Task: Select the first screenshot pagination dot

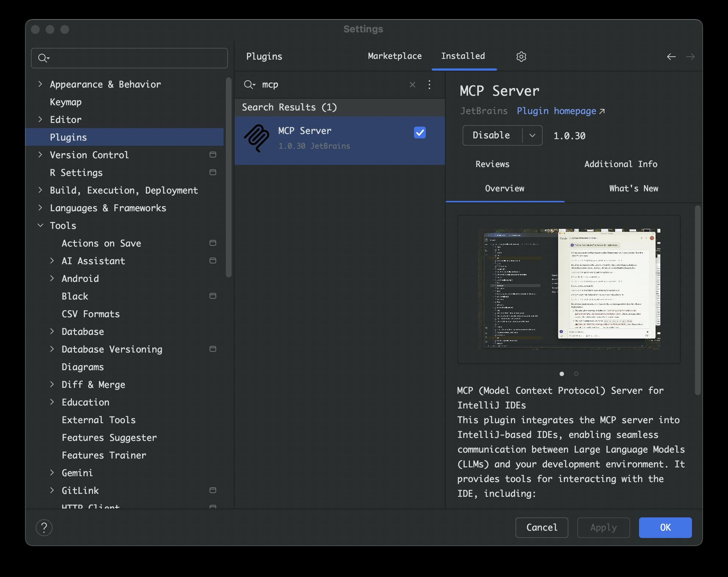Action: 561,374
